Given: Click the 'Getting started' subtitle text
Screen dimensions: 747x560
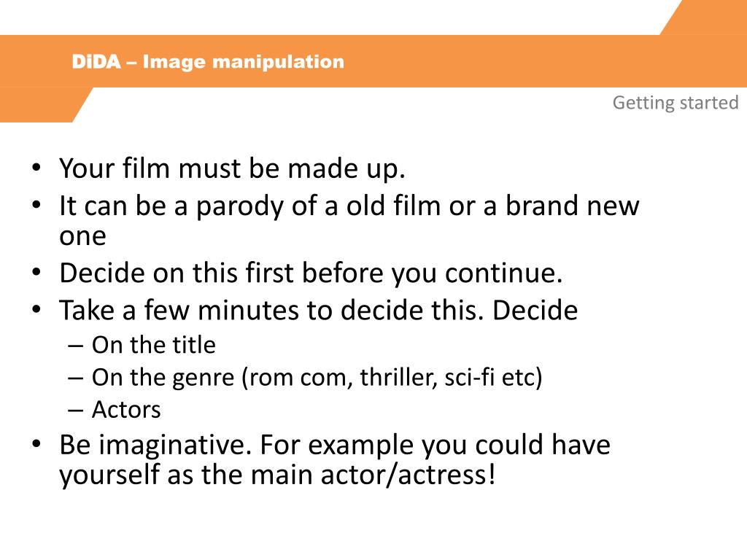Looking at the screenshot, I should pyautogui.click(x=675, y=103).
